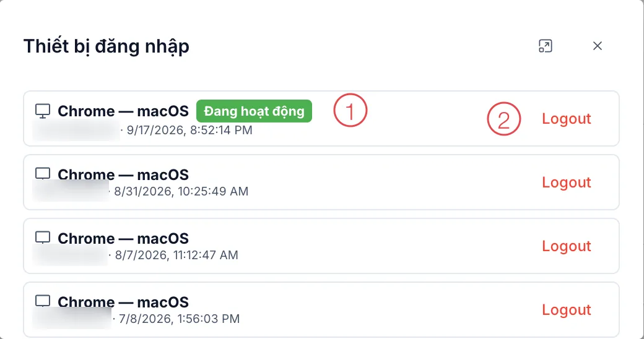Click monitor icon for 8/31/2026 session

43,174
